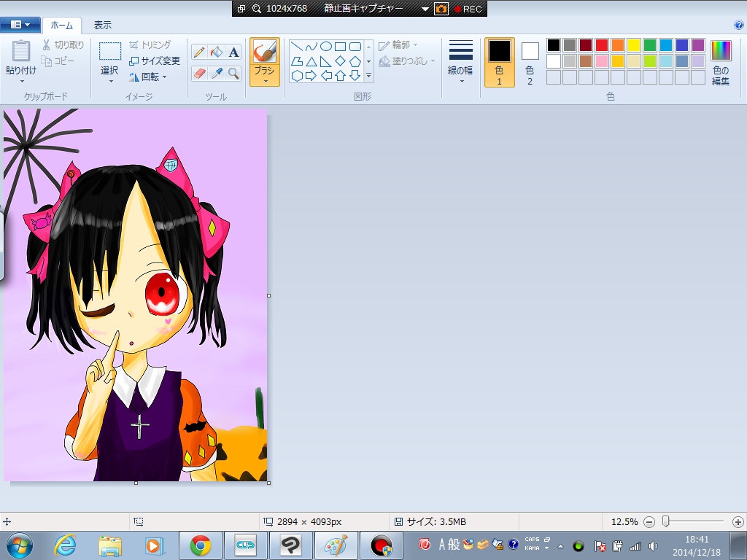Open the Rotate (回転) dropdown
The height and width of the screenshot is (560, 747).
click(x=149, y=77)
